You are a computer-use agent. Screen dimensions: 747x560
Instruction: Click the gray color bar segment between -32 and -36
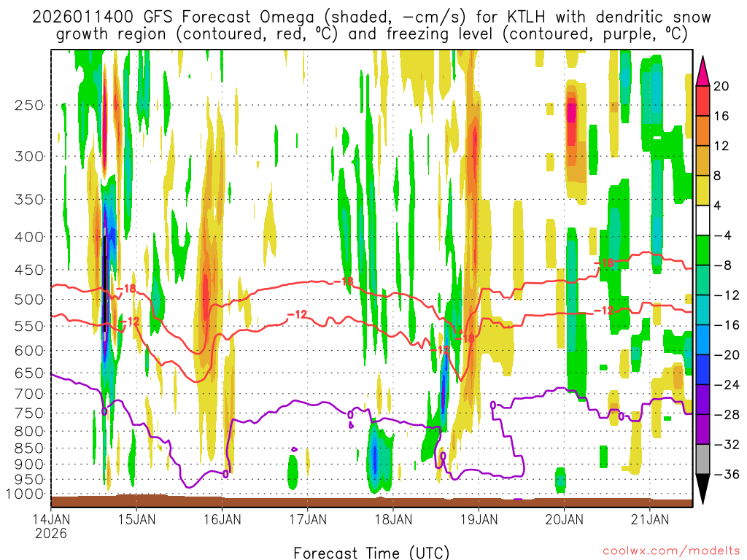coord(703,459)
